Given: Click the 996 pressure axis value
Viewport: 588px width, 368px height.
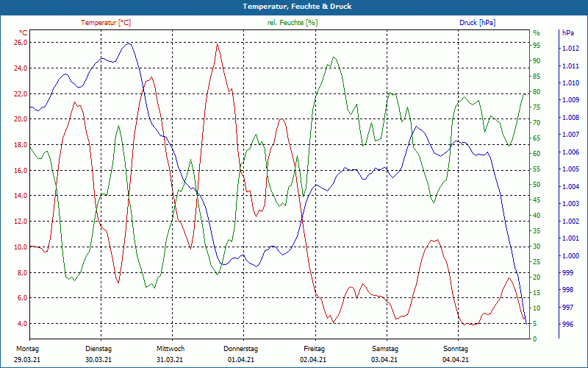Looking at the screenshot, I should tap(567, 325).
